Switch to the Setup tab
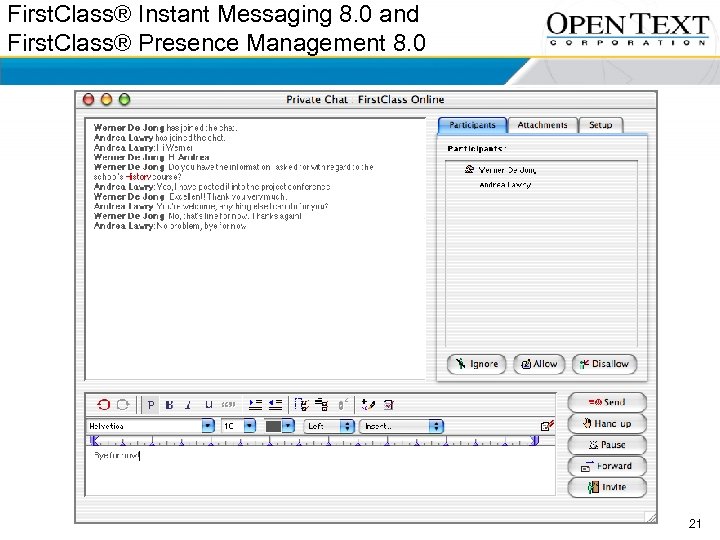 tap(601, 125)
